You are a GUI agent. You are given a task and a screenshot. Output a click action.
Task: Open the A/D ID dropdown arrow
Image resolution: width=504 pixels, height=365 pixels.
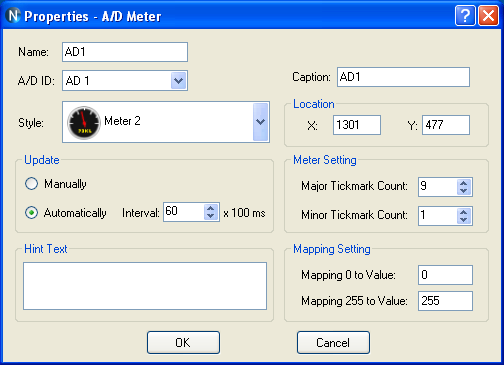pyautogui.click(x=179, y=80)
